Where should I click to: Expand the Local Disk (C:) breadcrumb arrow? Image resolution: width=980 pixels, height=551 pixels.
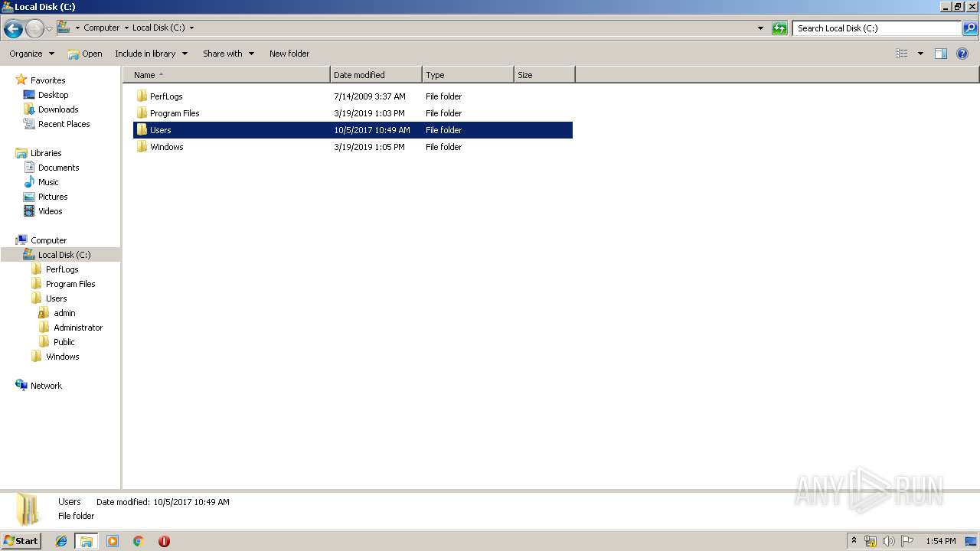191,28
